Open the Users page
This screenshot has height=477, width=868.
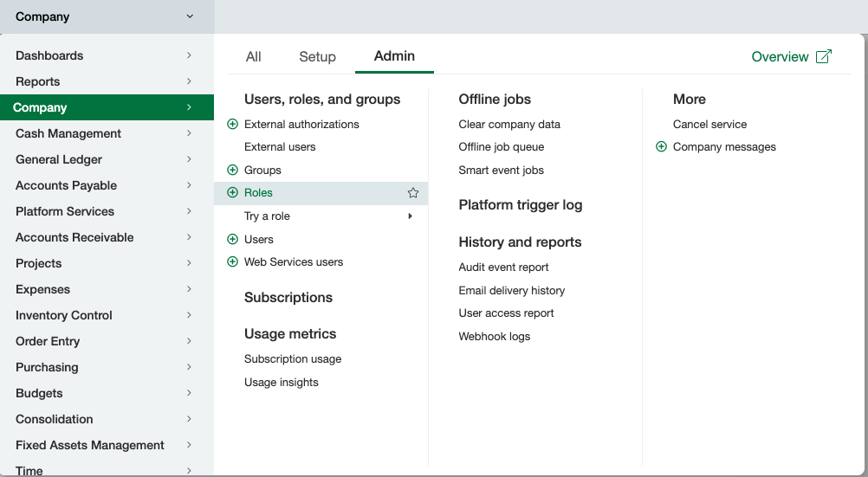[258, 239]
